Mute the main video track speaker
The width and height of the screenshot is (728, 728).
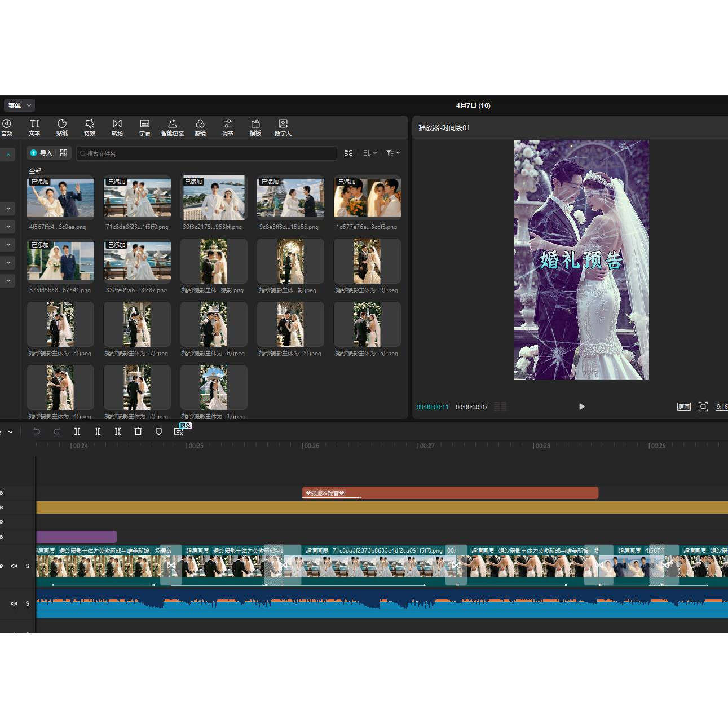click(x=14, y=566)
